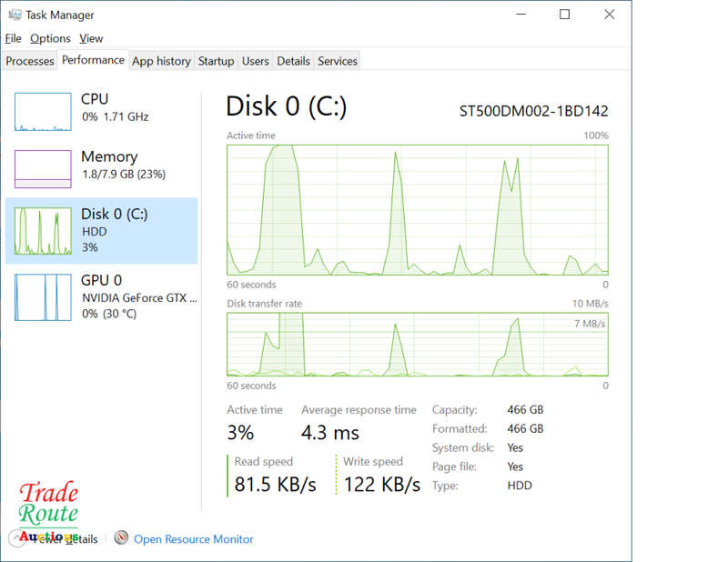Collapse view with Fewer details button
Screen dimensions: 728x562
pos(64,539)
